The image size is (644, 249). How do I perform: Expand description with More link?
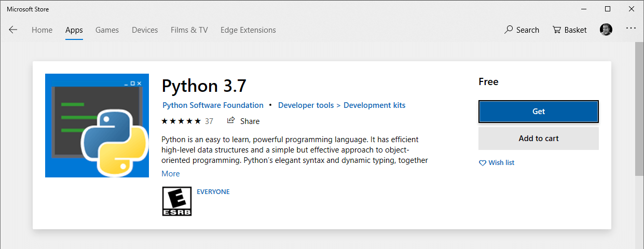[171, 174]
